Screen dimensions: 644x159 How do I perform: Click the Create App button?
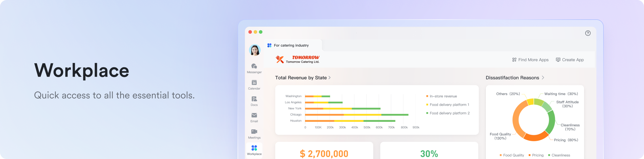pyautogui.click(x=570, y=60)
